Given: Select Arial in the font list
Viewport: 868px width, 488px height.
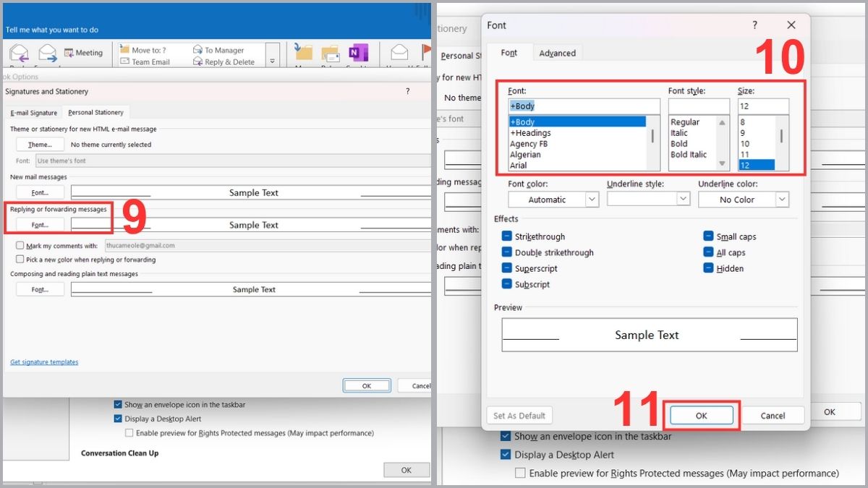Looking at the screenshot, I should coord(519,166).
